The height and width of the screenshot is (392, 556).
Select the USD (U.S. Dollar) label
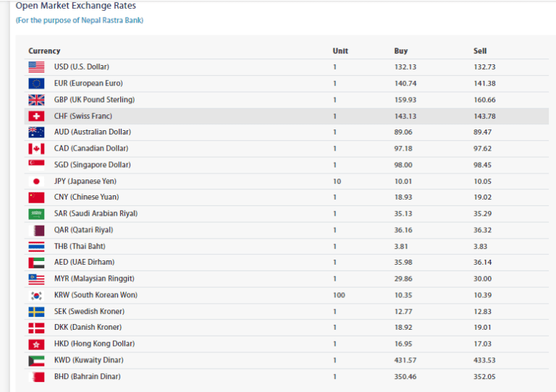click(81, 67)
